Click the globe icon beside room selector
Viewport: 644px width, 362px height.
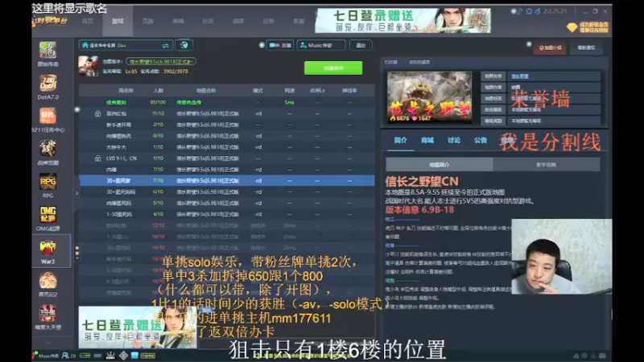point(184,45)
